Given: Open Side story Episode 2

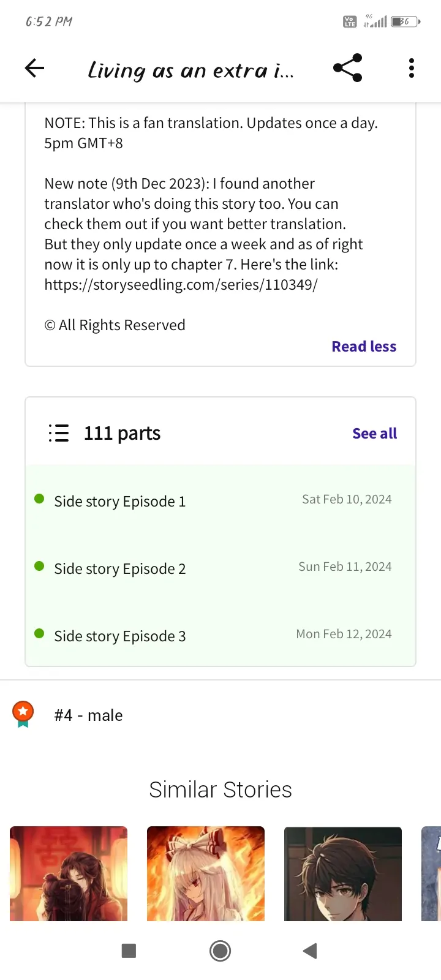Looking at the screenshot, I should [x=120, y=569].
